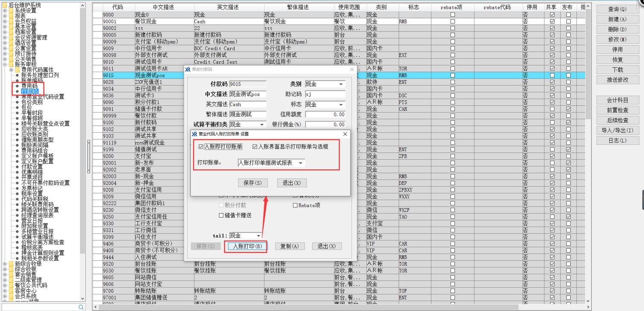
Task: Click the 助记码 input field
Action: (x=325, y=94)
